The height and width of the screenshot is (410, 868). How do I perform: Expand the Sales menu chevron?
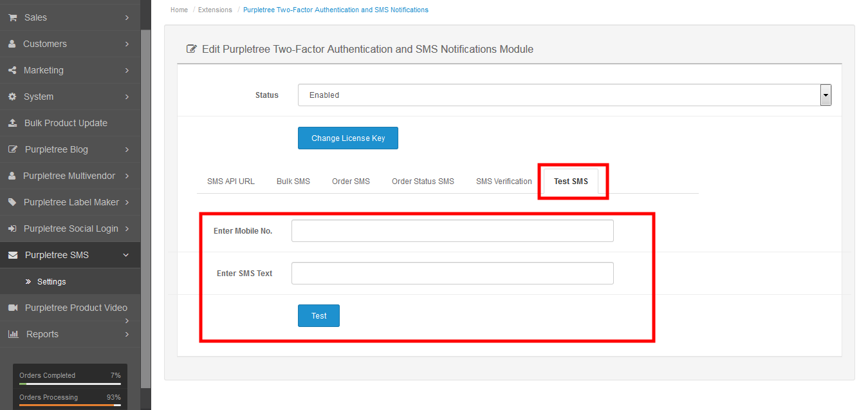point(127,17)
